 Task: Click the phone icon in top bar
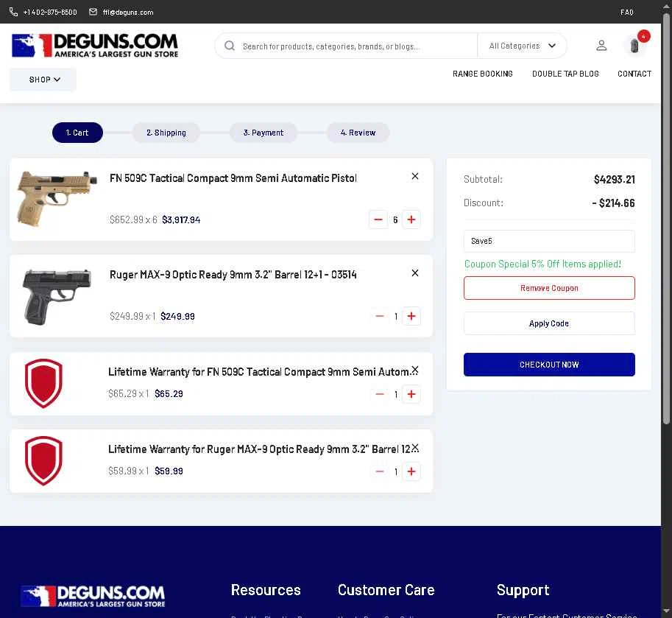[x=13, y=12]
